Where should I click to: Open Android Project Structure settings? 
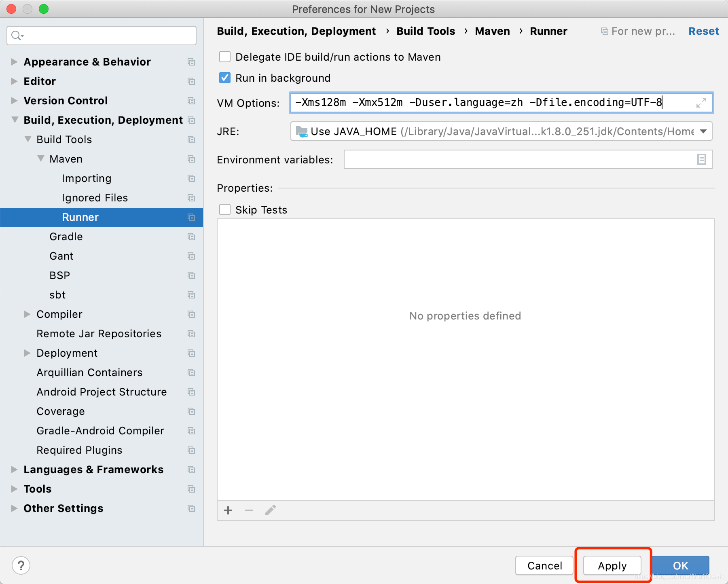click(x=102, y=392)
